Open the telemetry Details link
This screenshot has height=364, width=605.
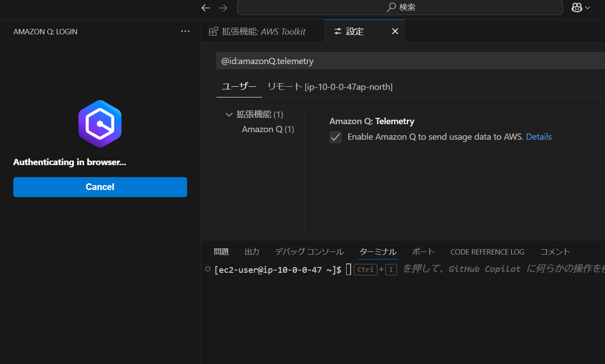pos(539,137)
